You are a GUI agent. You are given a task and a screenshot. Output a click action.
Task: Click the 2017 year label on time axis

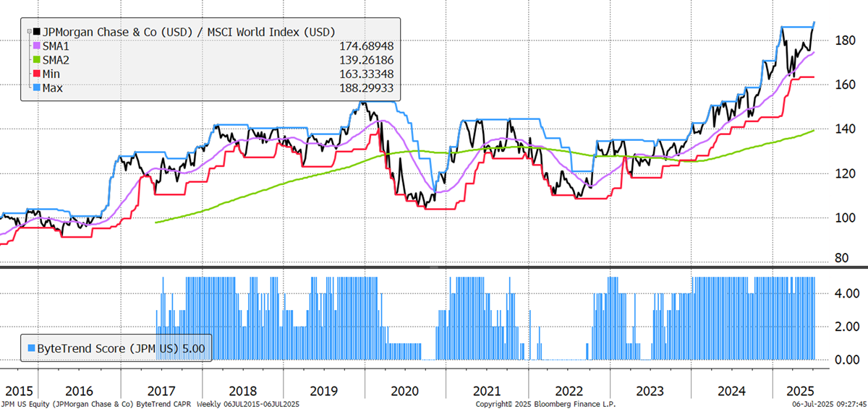point(161,391)
